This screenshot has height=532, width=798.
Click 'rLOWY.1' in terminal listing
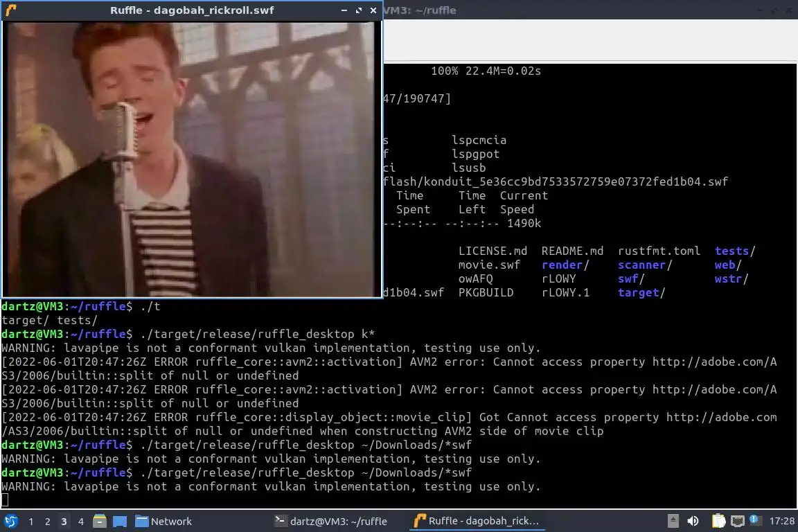pyautogui.click(x=565, y=293)
